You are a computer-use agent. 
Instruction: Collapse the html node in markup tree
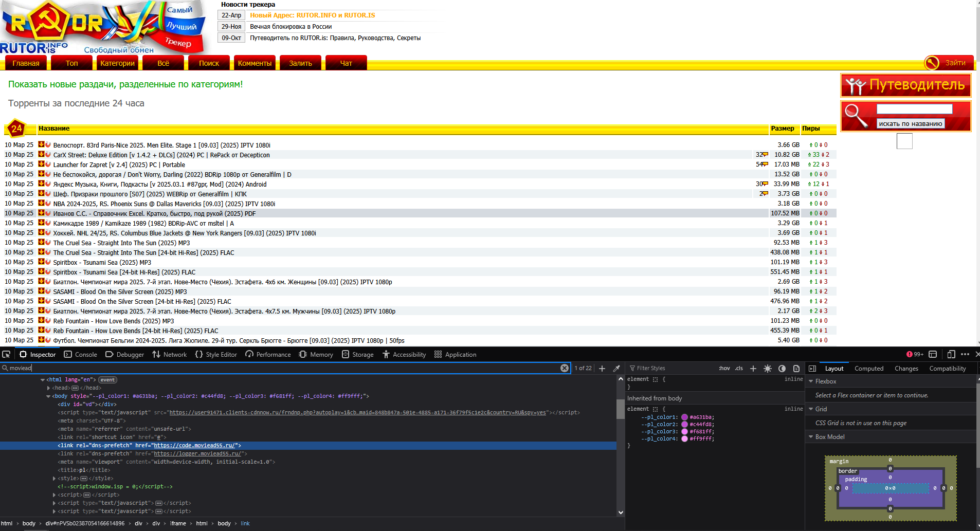tap(43, 380)
